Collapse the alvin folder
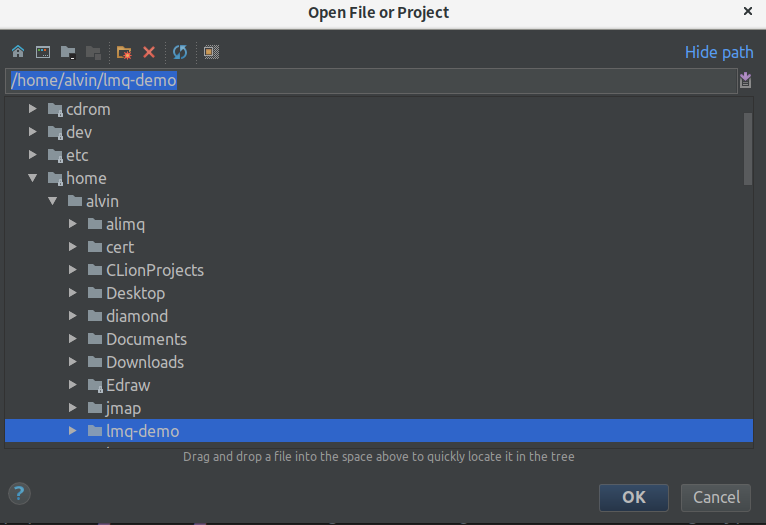 click(53, 201)
